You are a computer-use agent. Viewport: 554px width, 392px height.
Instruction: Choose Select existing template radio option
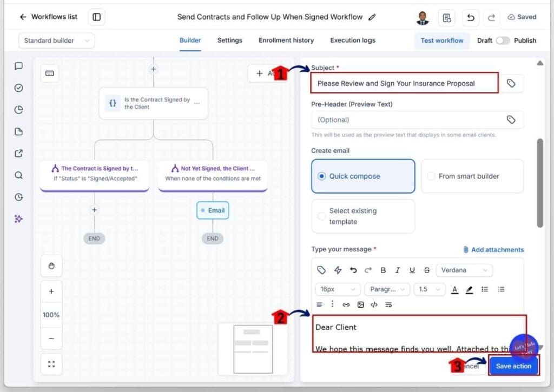point(363,216)
